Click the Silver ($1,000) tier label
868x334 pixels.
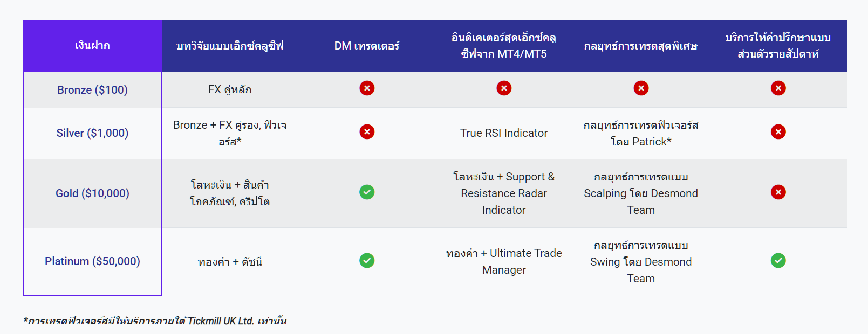click(x=92, y=133)
